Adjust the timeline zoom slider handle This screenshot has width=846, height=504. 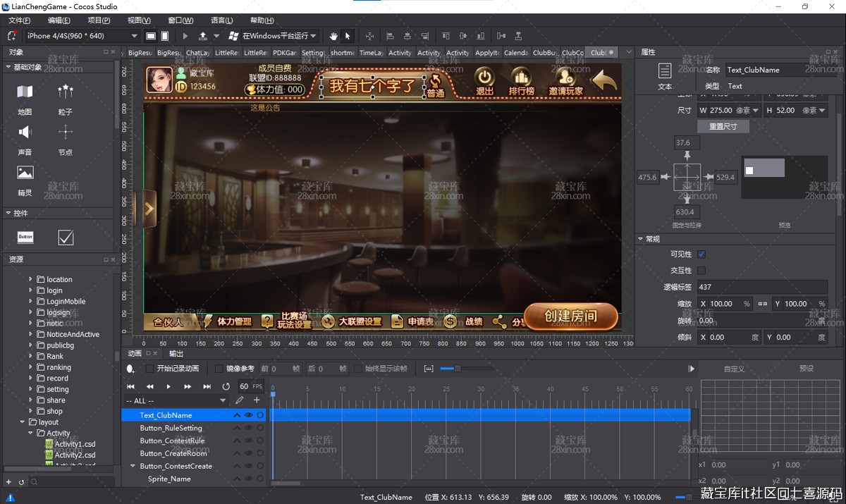[457, 369]
